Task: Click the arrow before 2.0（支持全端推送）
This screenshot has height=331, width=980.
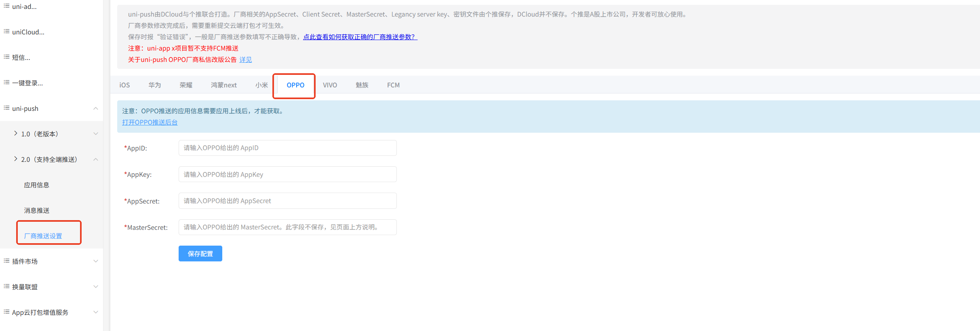Action: pyautogui.click(x=16, y=159)
